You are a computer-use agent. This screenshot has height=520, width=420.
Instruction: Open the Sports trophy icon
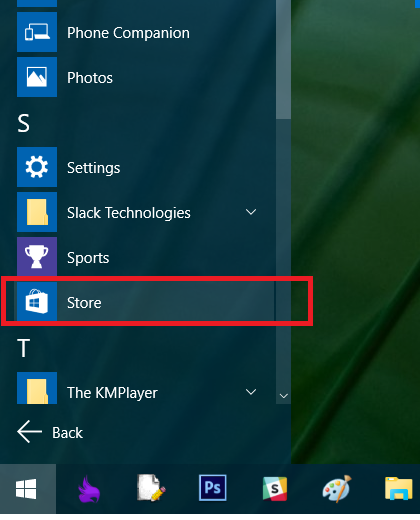point(37,257)
